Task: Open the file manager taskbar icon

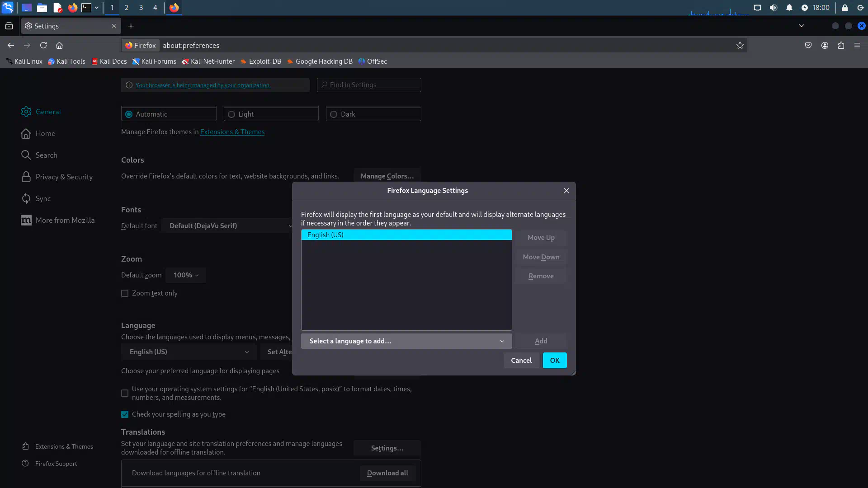Action: [42, 8]
